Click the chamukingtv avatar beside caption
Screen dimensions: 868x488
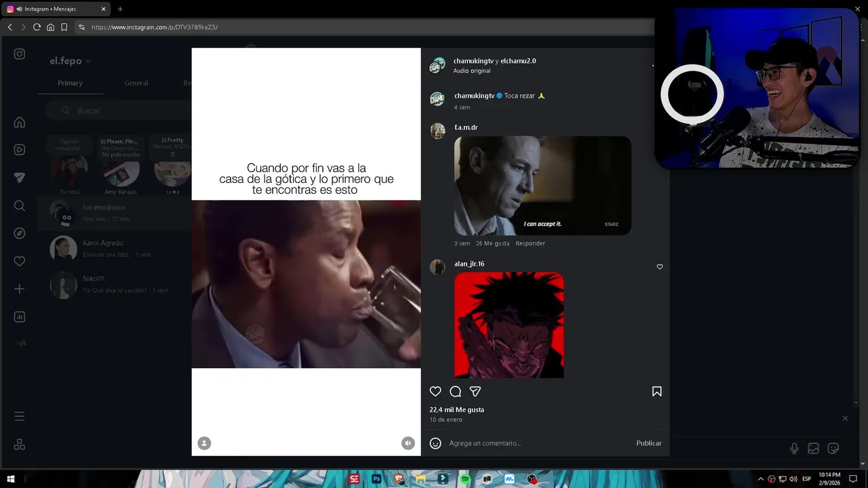(437, 99)
